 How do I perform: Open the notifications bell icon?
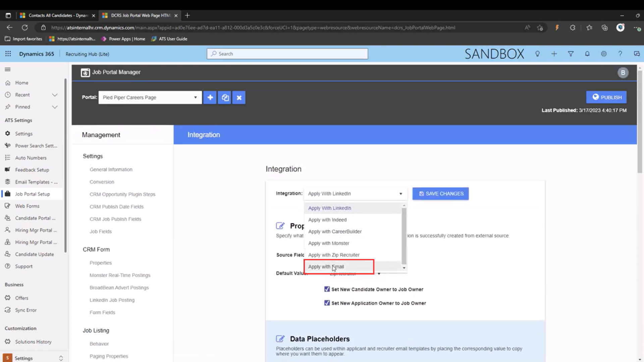click(587, 54)
